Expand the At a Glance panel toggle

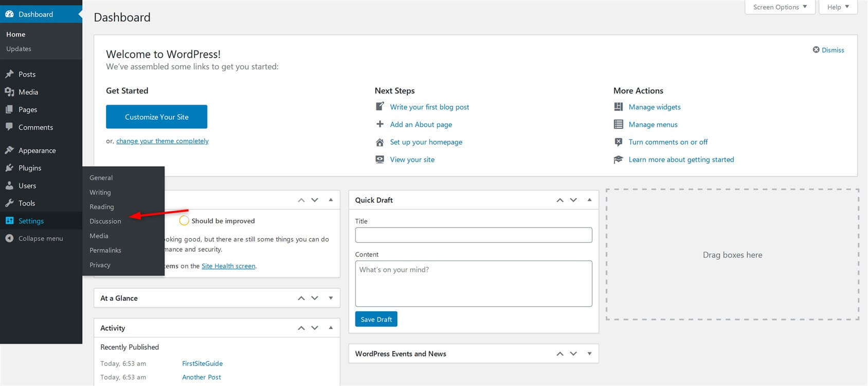[x=331, y=298]
